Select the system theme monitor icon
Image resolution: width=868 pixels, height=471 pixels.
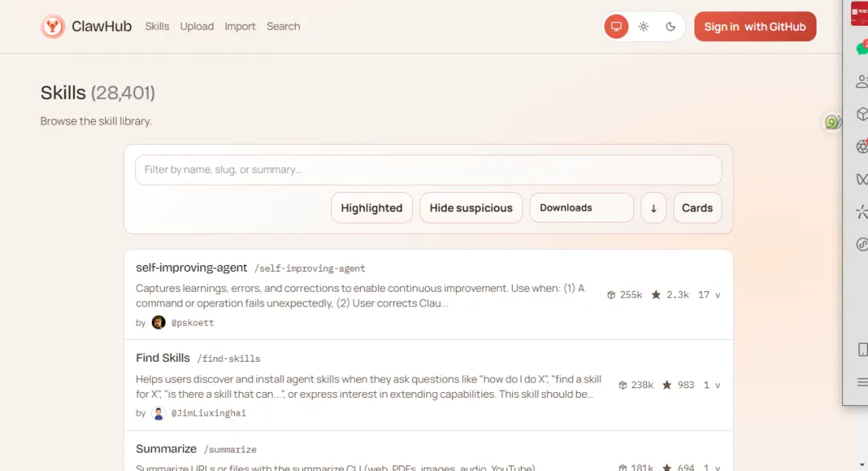616,26
